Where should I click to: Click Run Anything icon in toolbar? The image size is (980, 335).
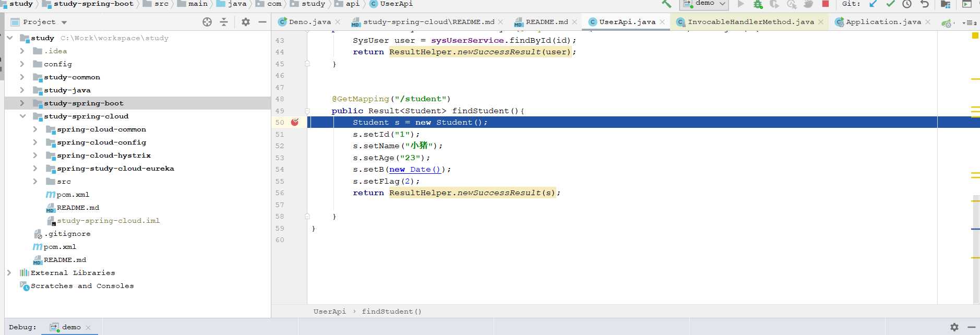[967, 4]
